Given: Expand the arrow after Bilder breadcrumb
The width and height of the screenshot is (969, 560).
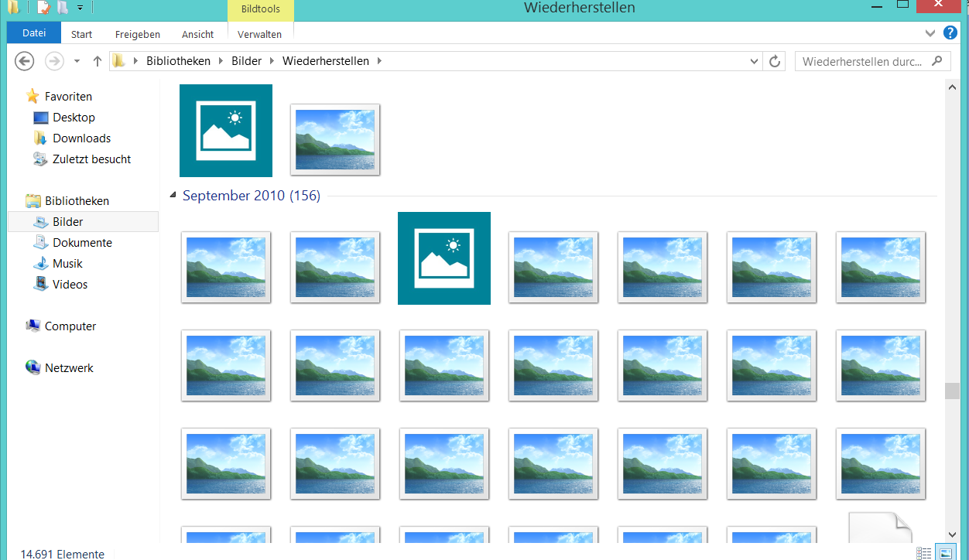Looking at the screenshot, I should pos(272,61).
